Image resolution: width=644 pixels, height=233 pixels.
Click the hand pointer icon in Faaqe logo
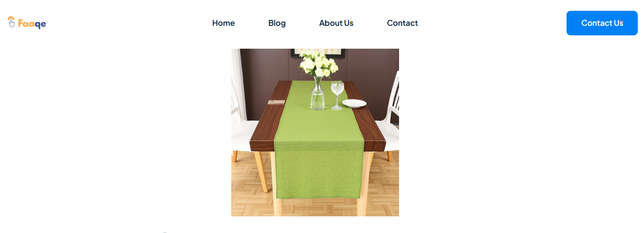click(11, 22)
